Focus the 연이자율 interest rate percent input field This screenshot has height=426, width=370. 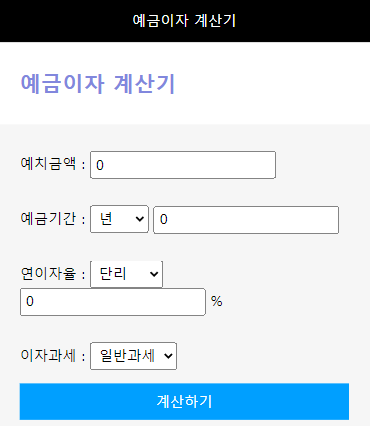(x=113, y=302)
